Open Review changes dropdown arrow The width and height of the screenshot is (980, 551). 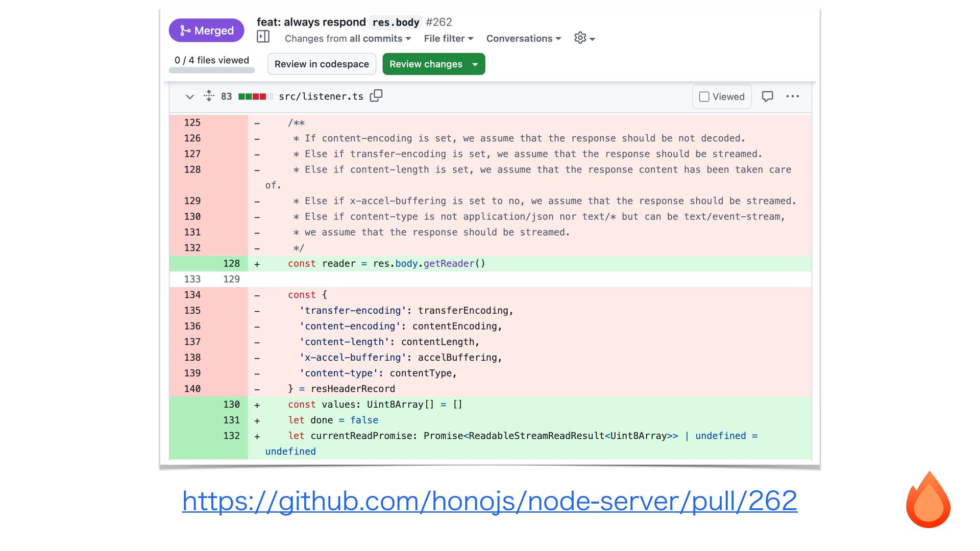coord(475,64)
